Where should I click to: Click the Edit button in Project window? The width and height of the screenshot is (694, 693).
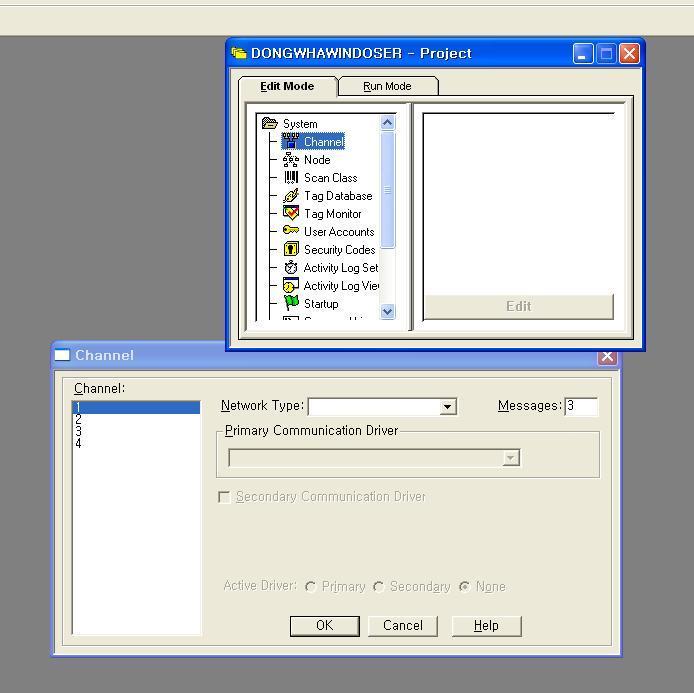[x=518, y=306]
